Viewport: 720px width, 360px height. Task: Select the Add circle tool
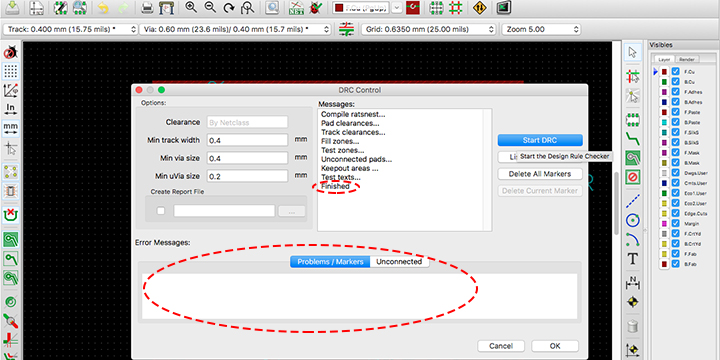coord(633,220)
